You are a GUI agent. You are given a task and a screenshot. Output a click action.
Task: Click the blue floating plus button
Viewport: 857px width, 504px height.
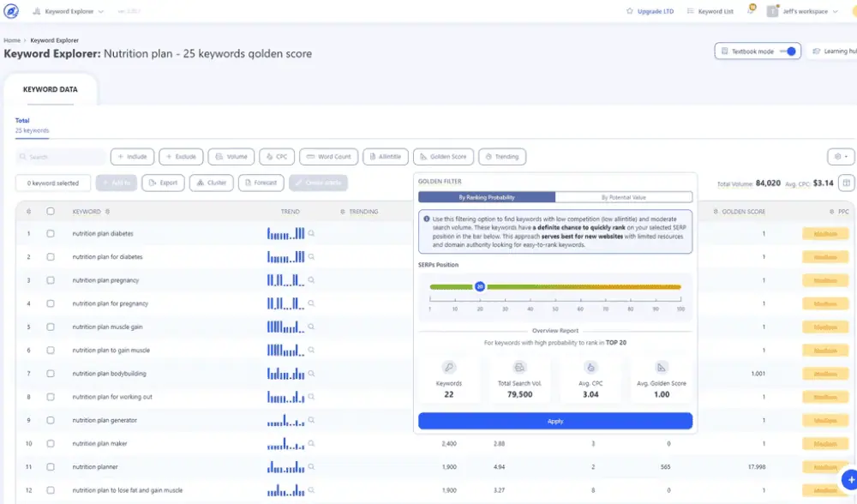[849, 479]
